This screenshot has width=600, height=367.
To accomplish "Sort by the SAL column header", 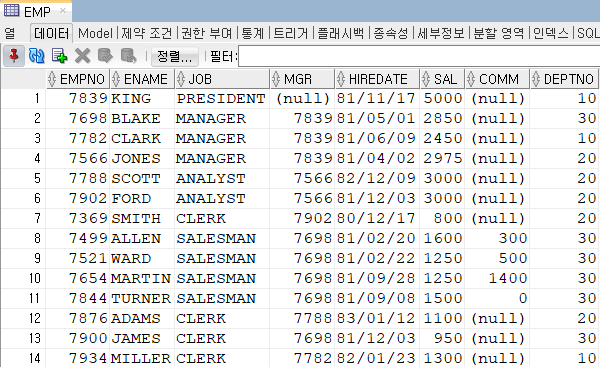I will click(x=442, y=79).
